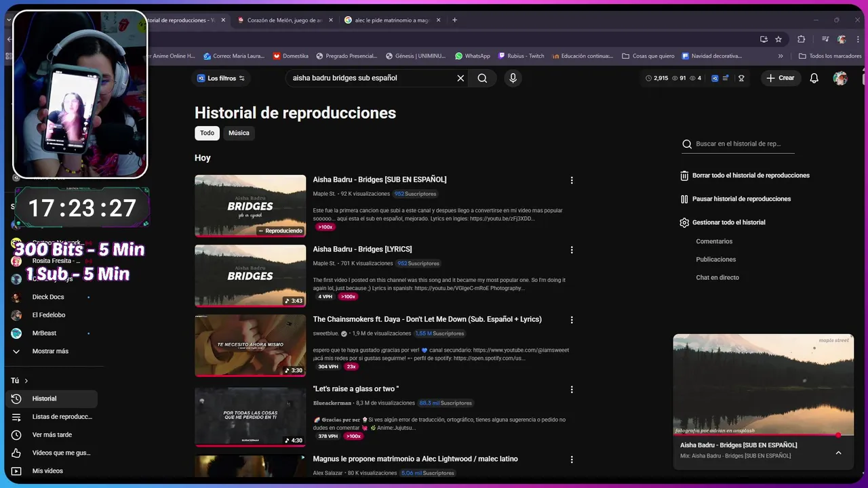The image size is (868, 488).
Task: Expand the Tú section in the sidebar
Action: 20,381
